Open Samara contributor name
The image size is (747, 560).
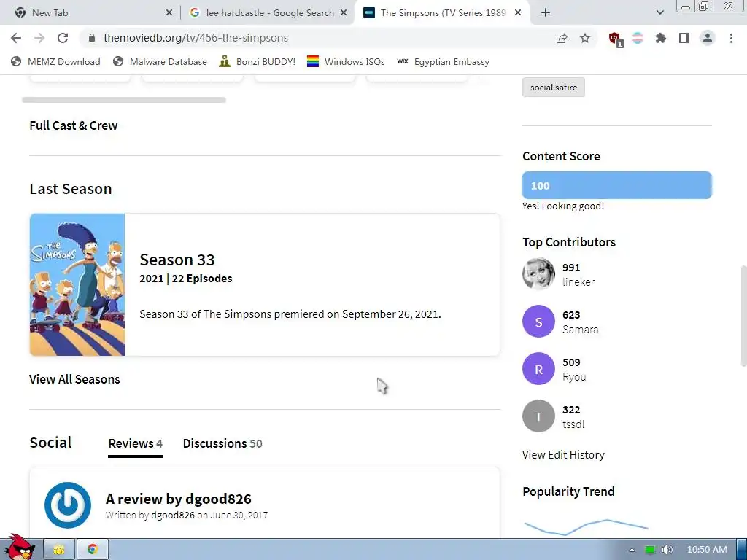580,330
